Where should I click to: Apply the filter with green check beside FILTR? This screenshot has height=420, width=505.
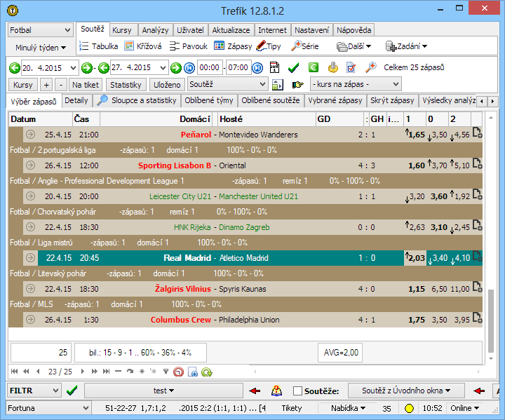pyautogui.click(x=72, y=391)
